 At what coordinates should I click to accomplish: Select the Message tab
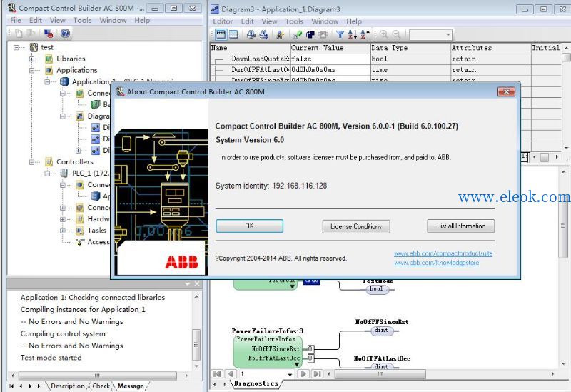click(x=131, y=386)
